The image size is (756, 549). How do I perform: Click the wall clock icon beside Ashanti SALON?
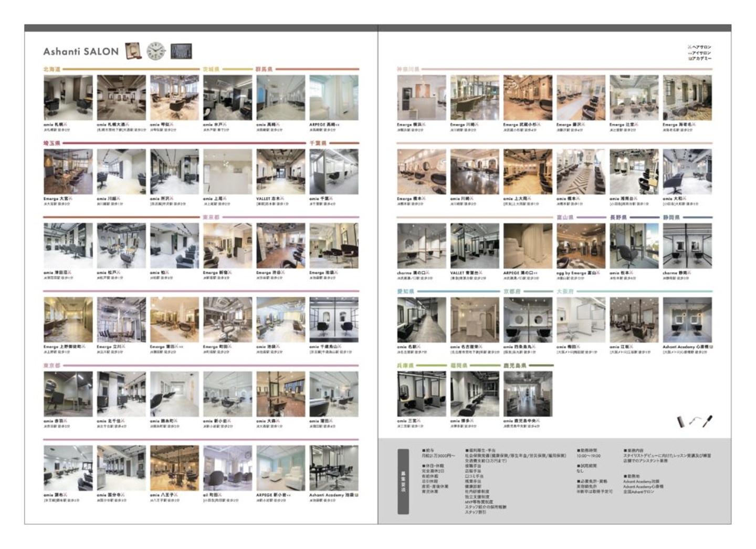pos(156,51)
